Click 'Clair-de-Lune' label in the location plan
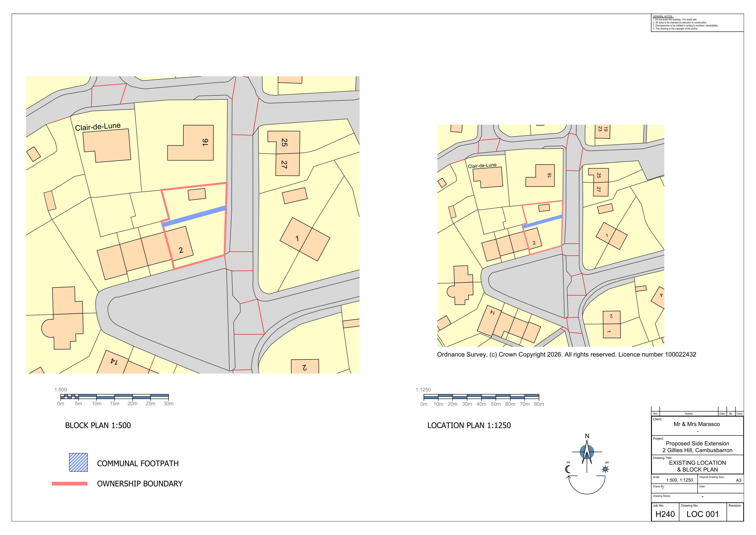Viewport: 756px width, 535px height. 482,166
